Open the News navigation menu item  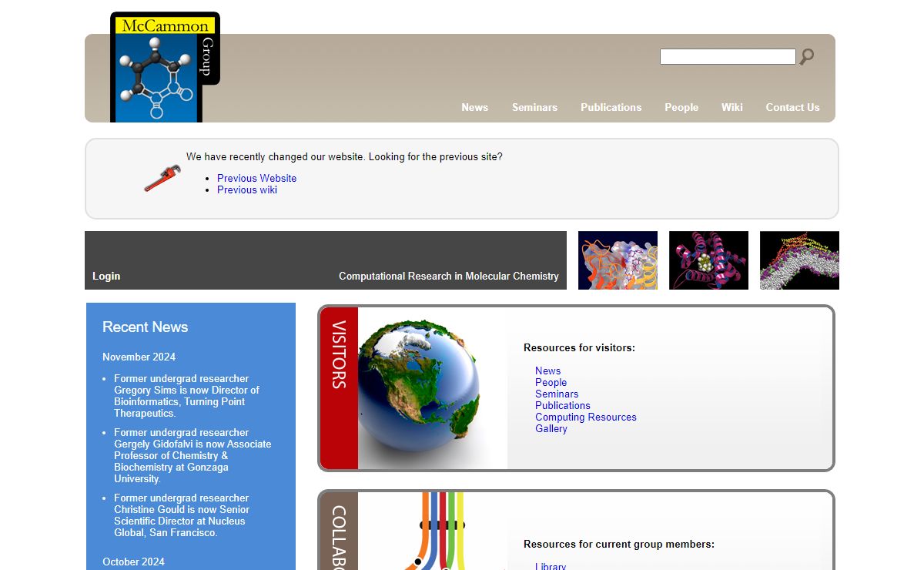coord(475,107)
